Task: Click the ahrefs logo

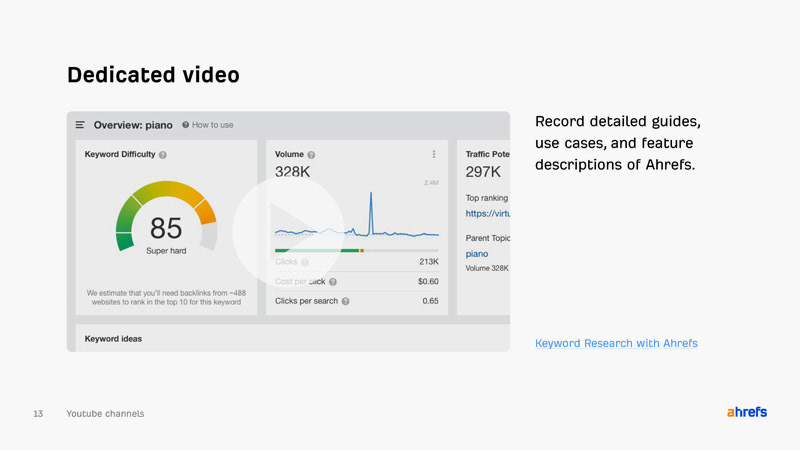Action: (x=747, y=412)
